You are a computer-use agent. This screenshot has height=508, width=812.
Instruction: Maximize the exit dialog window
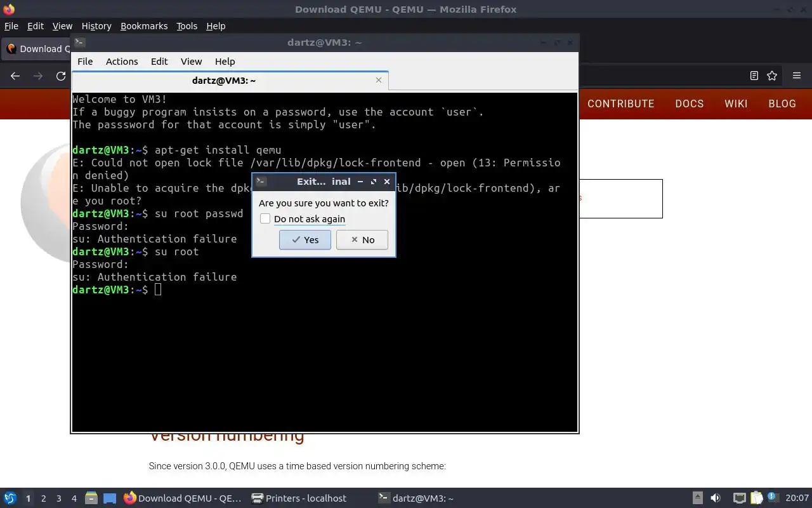[374, 182]
